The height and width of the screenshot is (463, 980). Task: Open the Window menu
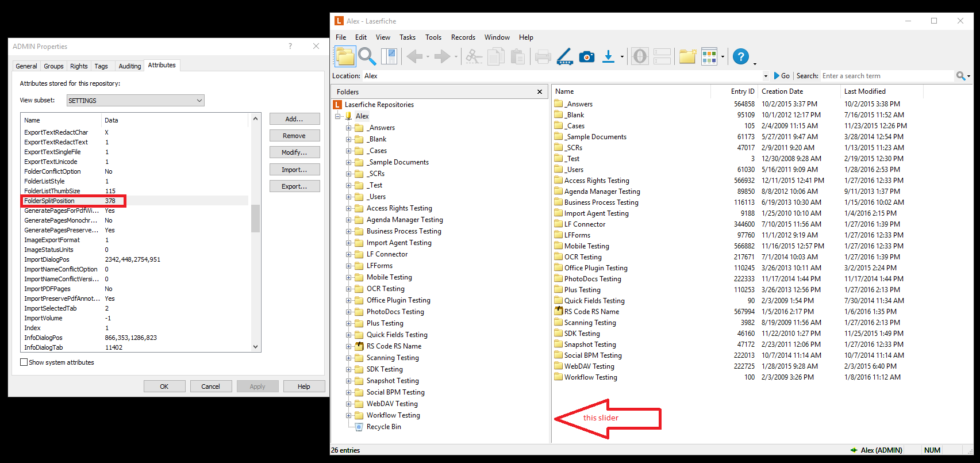pyautogui.click(x=497, y=37)
